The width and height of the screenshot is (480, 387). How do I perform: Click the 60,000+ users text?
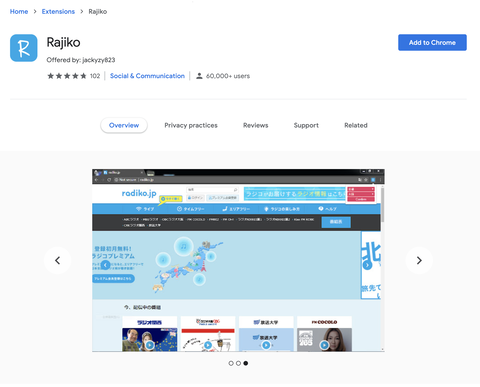pyautogui.click(x=228, y=76)
